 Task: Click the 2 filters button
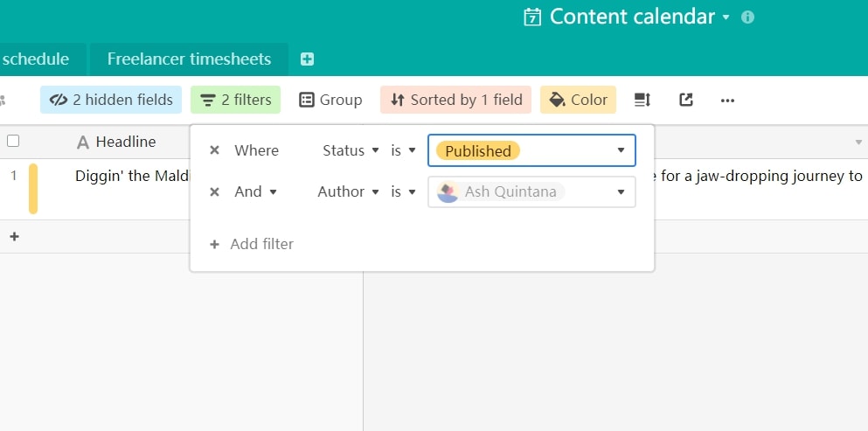coord(236,100)
